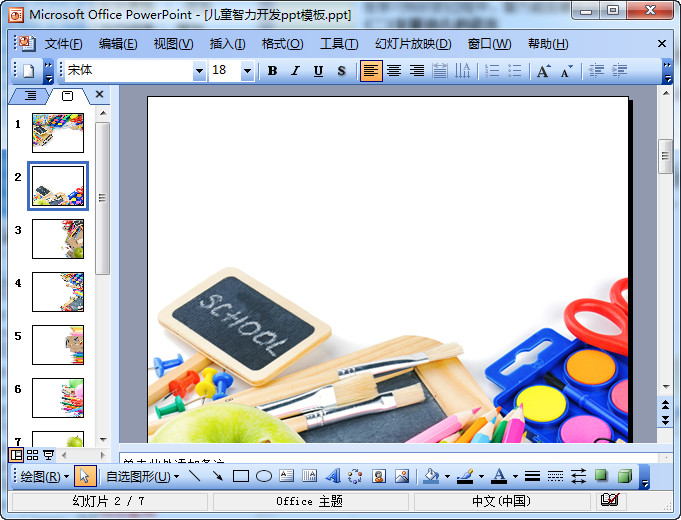Image resolution: width=681 pixels, height=520 pixels.
Task: Select the Line drawing tool
Action: [195, 476]
